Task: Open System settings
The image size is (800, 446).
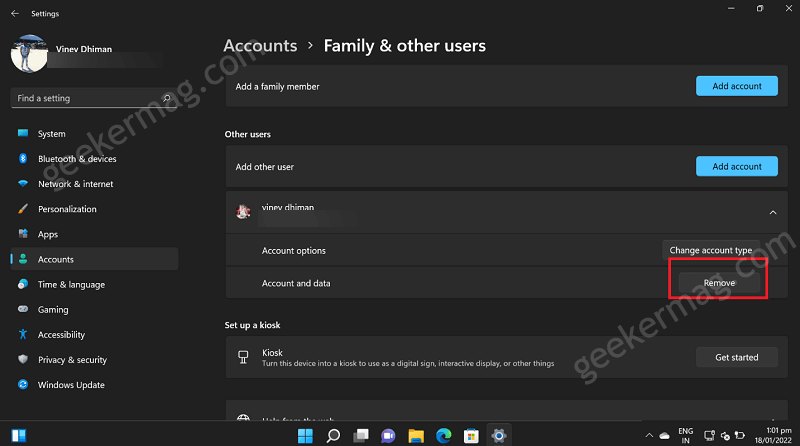Action: point(94,134)
